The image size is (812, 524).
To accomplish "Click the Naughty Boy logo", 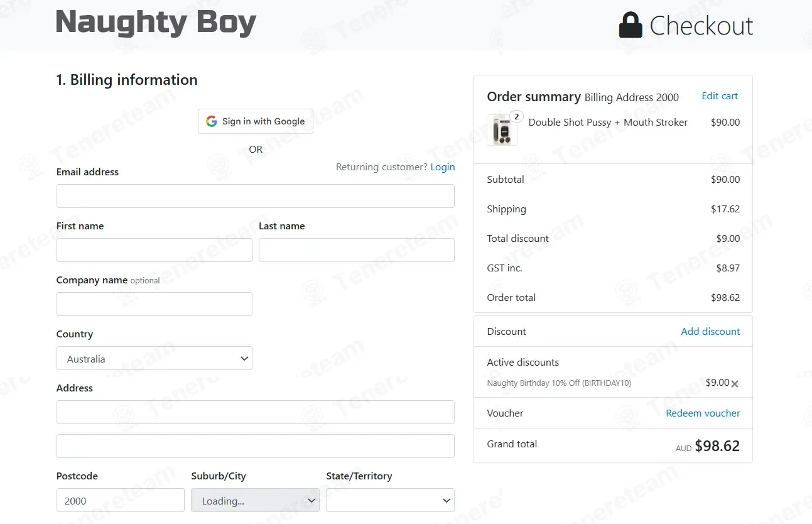I will click(156, 23).
